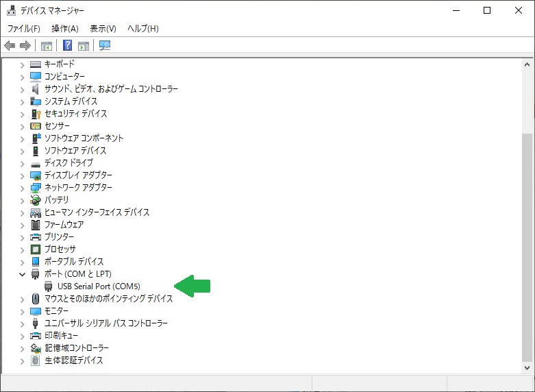
Task: Expand the 生体認証デバイス node
Action: [22, 361]
